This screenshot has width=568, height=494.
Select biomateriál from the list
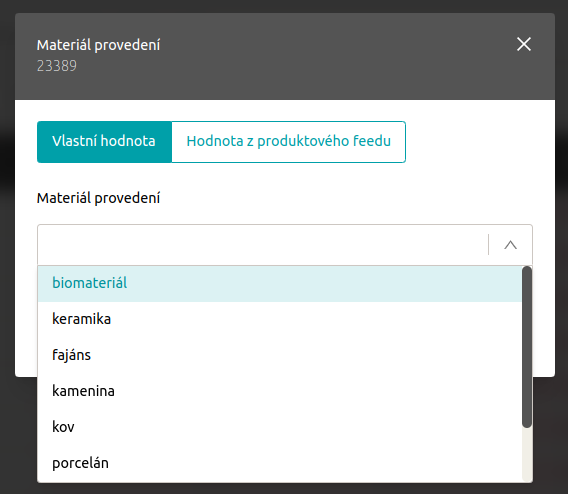279,284
